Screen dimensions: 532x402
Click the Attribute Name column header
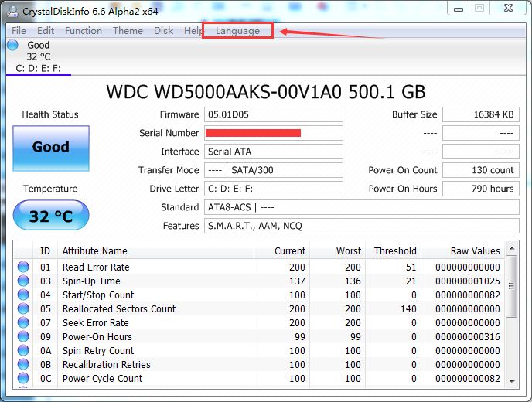(94, 250)
